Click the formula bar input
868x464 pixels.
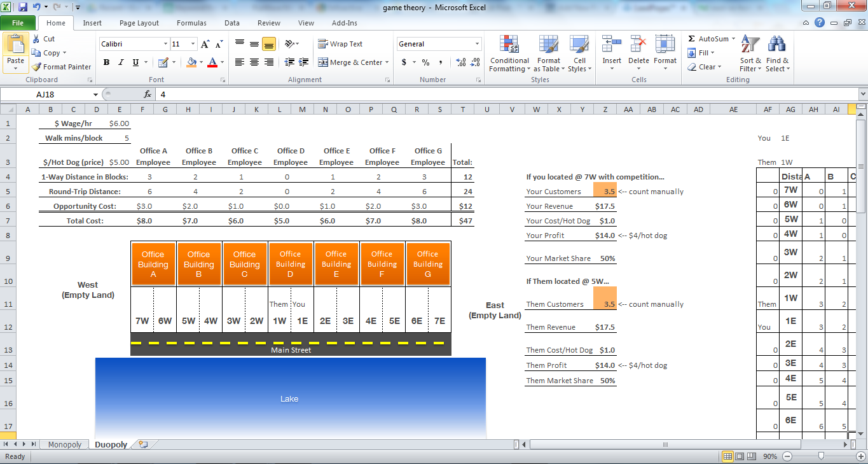(506, 94)
